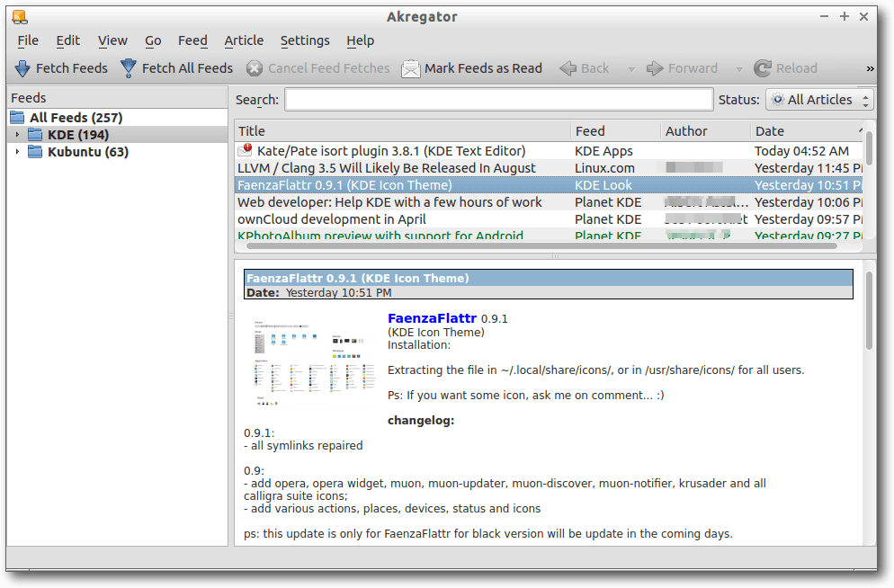Open the Back history dropdown arrow

coord(631,69)
